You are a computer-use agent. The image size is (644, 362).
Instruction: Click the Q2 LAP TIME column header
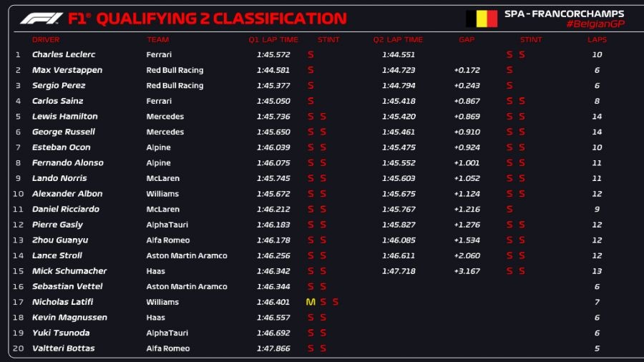coord(398,40)
